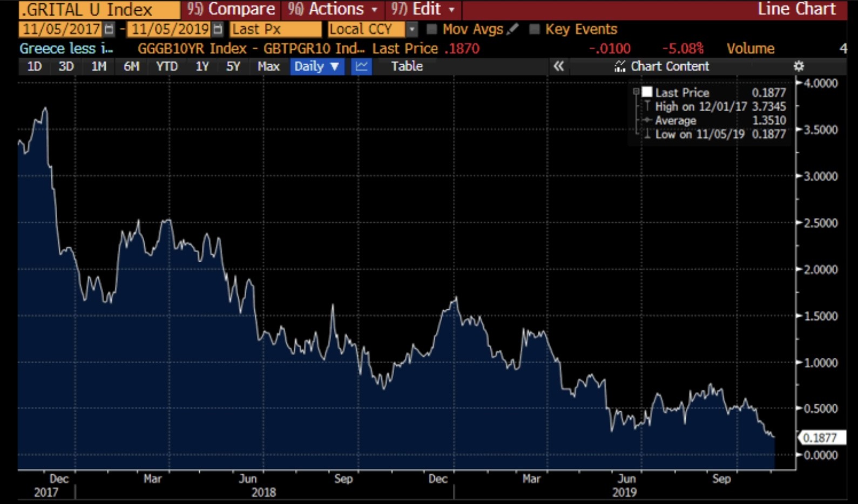Enable the Key Events checkbox
The height and width of the screenshot is (504, 858).
coord(534,29)
